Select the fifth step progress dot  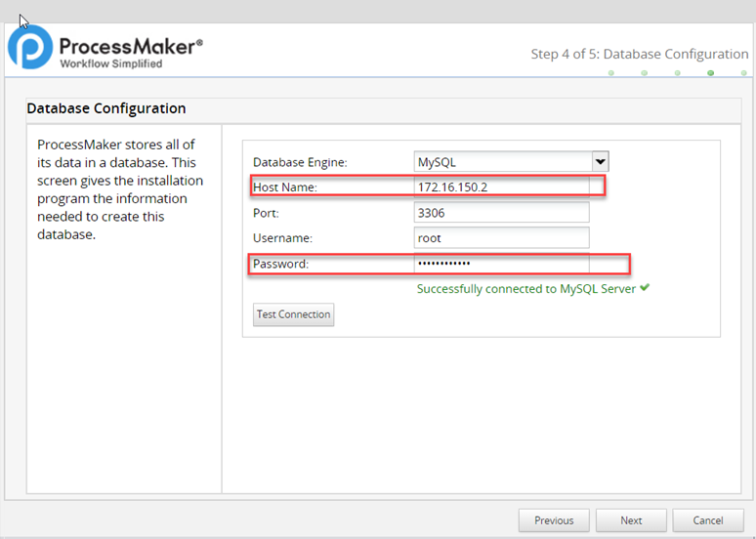pos(743,73)
